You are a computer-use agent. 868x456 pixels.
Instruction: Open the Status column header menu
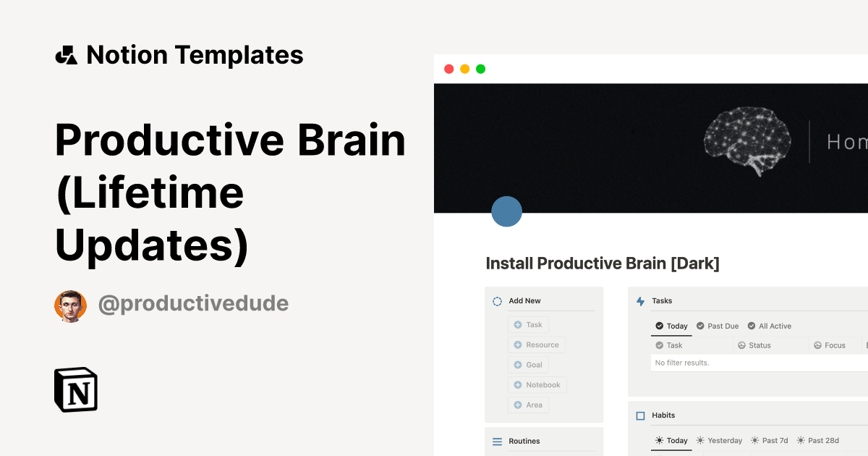pos(761,345)
